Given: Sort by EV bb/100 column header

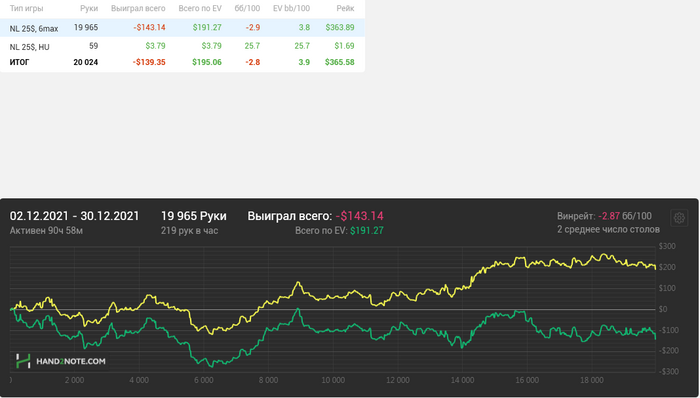Looking at the screenshot, I should point(292,8).
